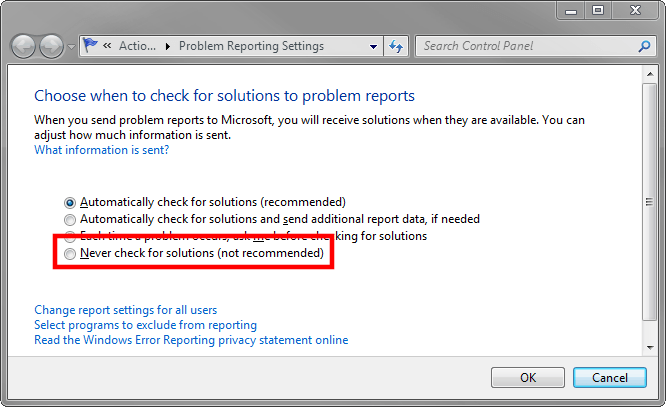This screenshot has height=407, width=666.
Task: Expand the arrow before Problem Reporting Settings breadcrumb
Action: tap(168, 46)
